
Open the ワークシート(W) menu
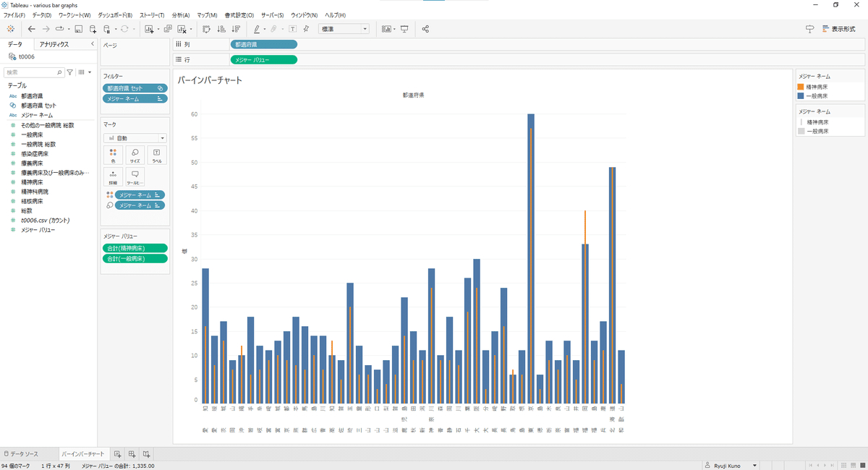(x=75, y=15)
